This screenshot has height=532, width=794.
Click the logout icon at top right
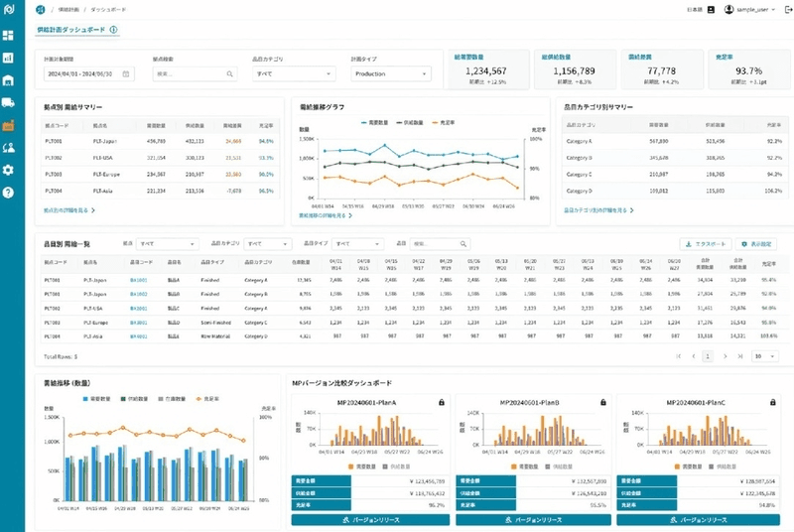788,10
